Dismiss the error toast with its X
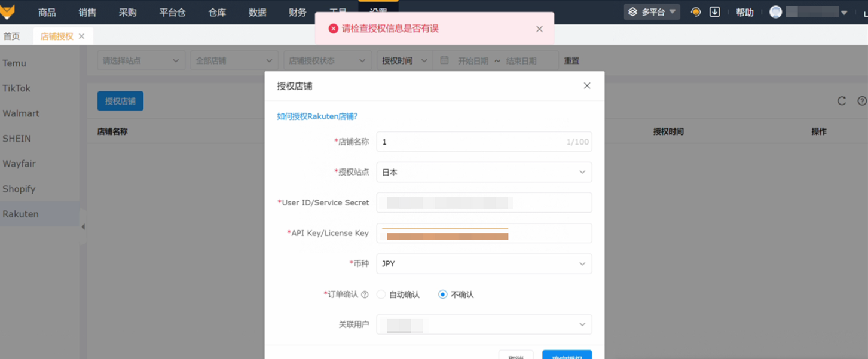Viewport: 868px width, 359px height. click(539, 29)
